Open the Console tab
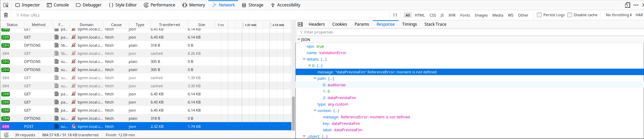This screenshot has width=644, height=139. click(x=58, y=5)
